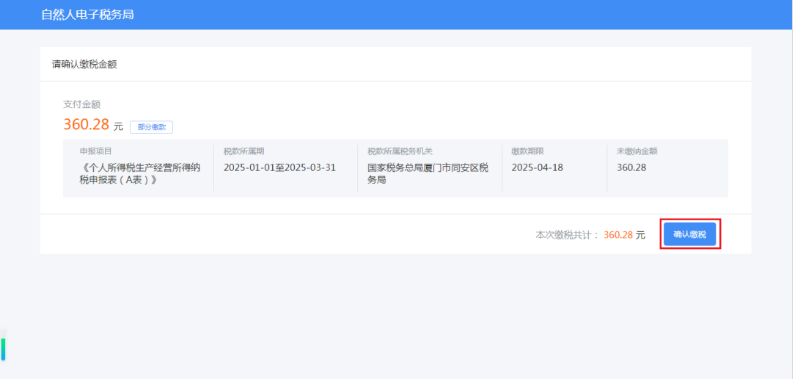Click the 本次缴税共计 label
The height and width of the screenshot is (379, 793).
pos(567,235)
